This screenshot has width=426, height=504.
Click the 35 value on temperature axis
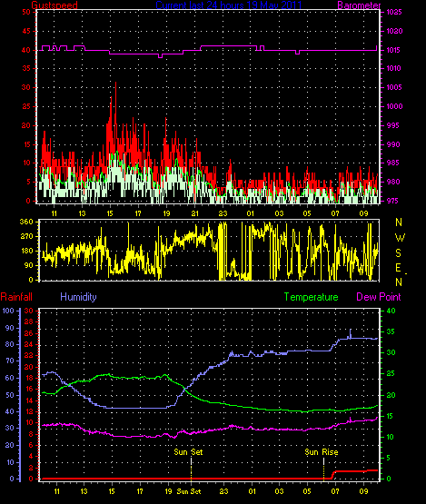click(391, 331)
